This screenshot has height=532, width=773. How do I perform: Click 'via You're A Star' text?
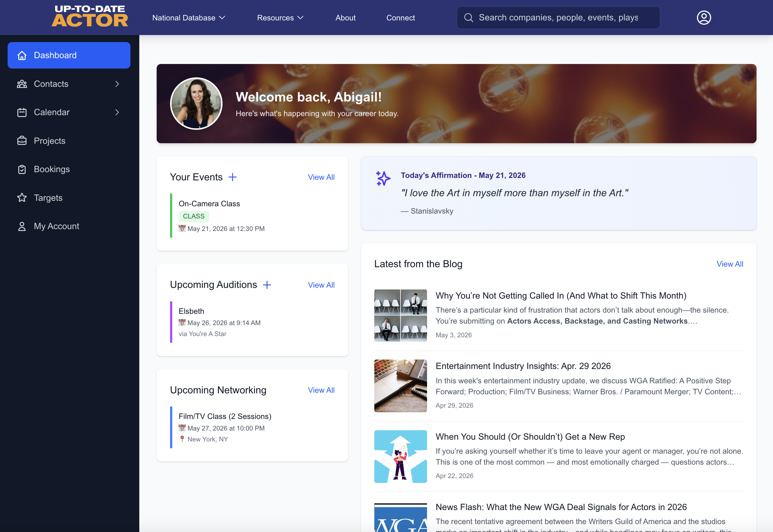point(202,334)
